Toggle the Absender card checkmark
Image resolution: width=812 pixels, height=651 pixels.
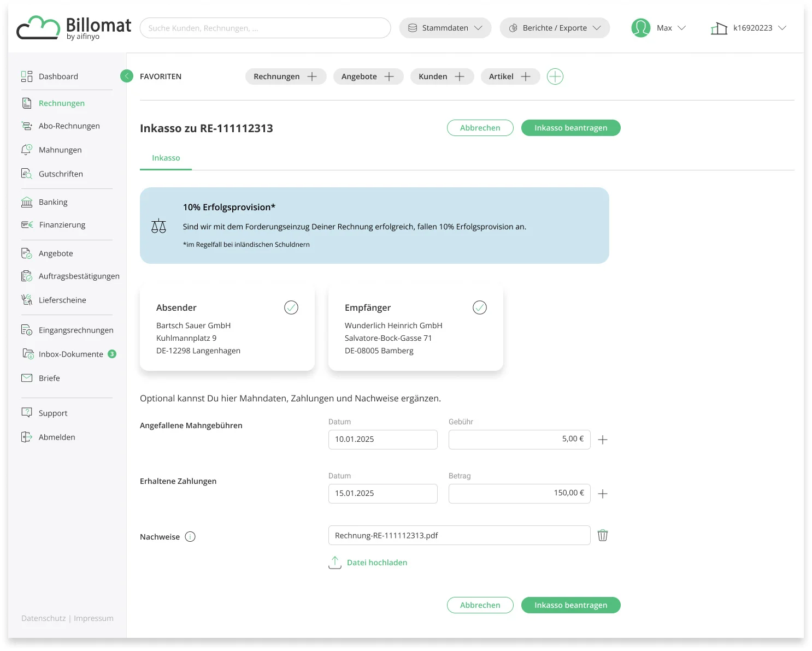click(291, 307)
